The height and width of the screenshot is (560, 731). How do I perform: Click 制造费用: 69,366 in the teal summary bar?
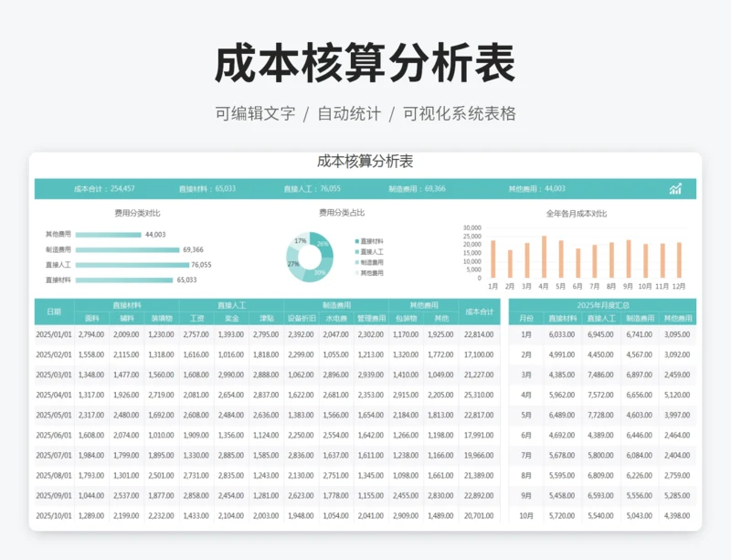(417, 189)
